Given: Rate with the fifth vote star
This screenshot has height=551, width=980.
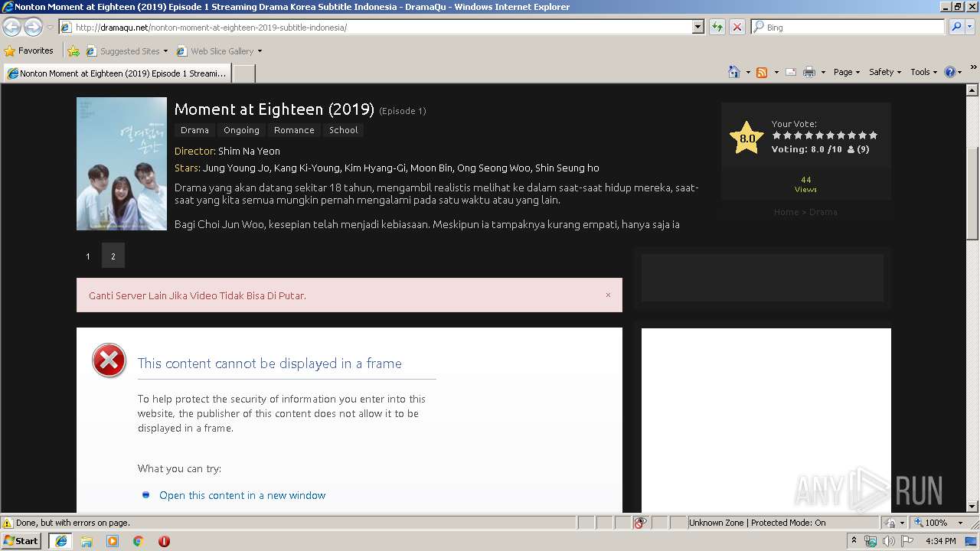Looking at the screenshot, I should click(819, 135).
